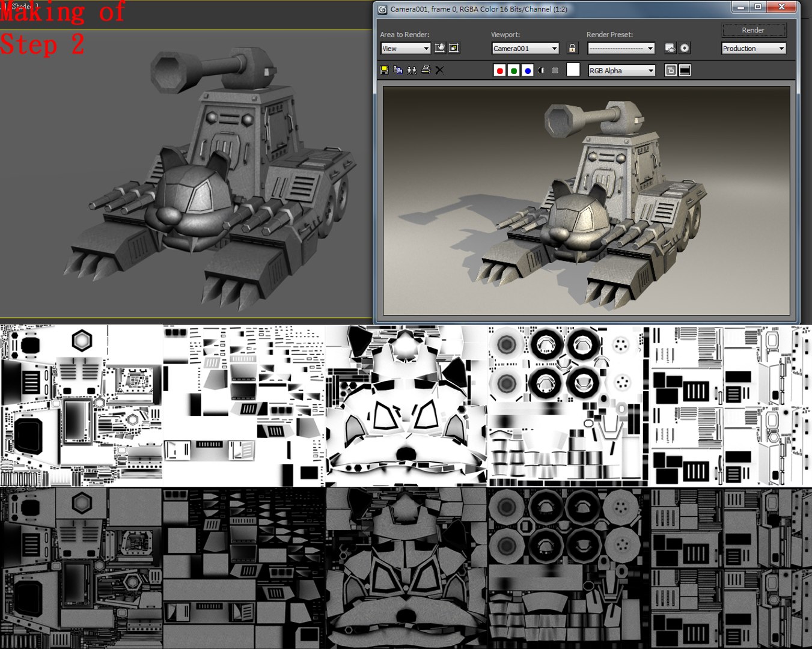Open the Viewport Camera001 dropdown
The width and height of the screenshot is (812, 649).
[x=525, y=49]
